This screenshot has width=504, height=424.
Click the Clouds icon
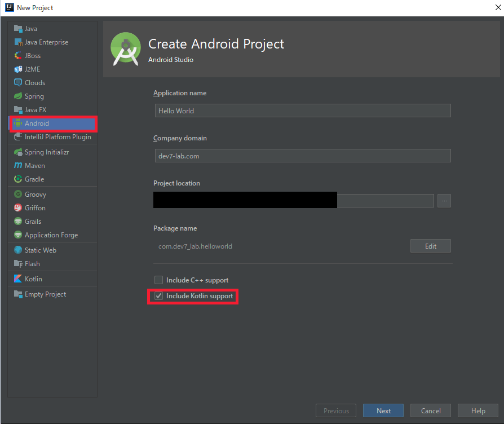(x=18, y=83)
